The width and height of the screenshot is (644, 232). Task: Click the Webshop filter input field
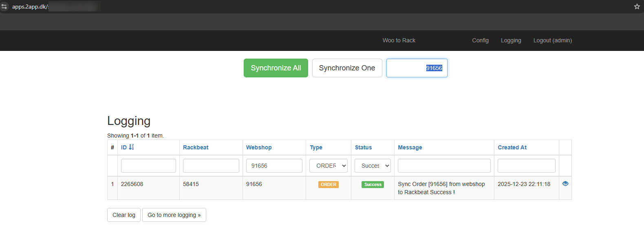click(x=274, y=166)
